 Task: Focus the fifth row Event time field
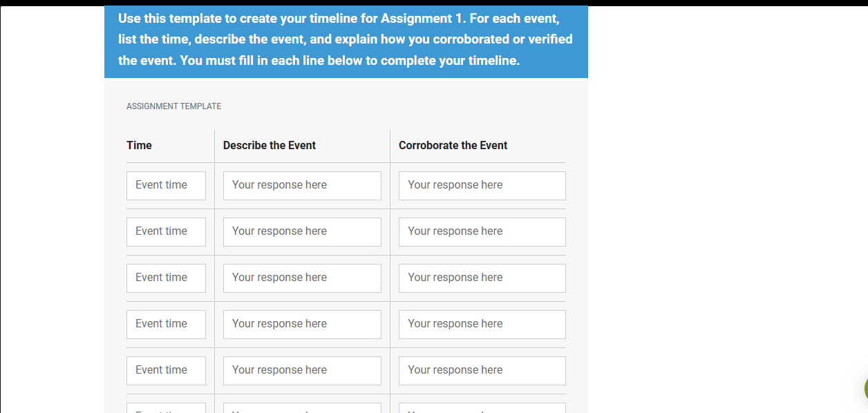(166, 371)
